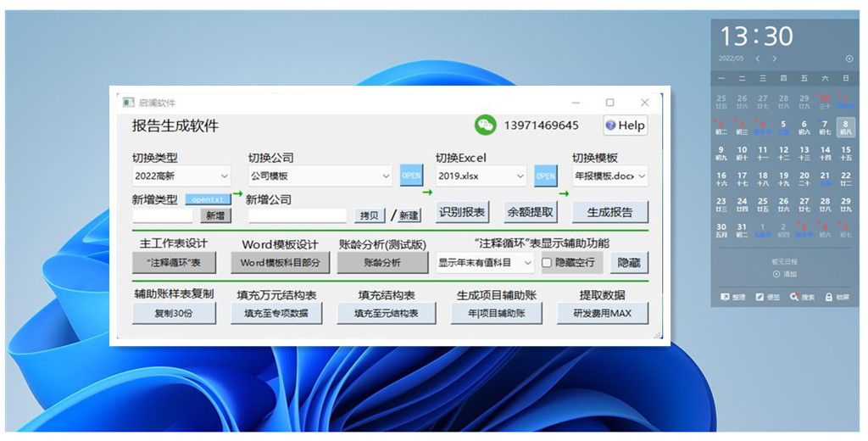The height and width of the screenshot is (441, 868).
Task: Expand the 切换类型 dropdown showing 2022高新
Action: [x=181, y=176]
